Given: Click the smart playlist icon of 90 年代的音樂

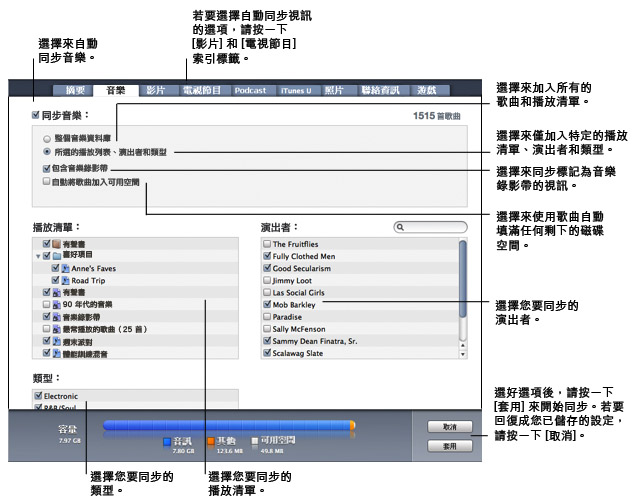Looking at the screenshot, I should (57, 304).
